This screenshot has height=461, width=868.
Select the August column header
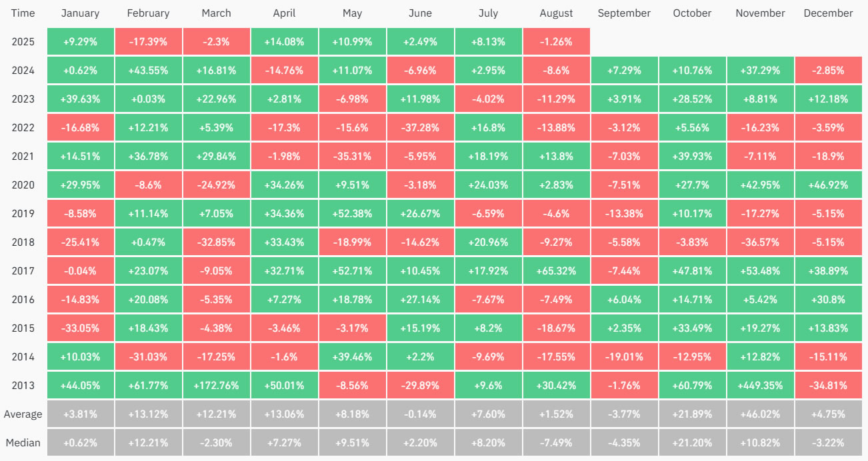pyautogui.click(x=556, y=13)
